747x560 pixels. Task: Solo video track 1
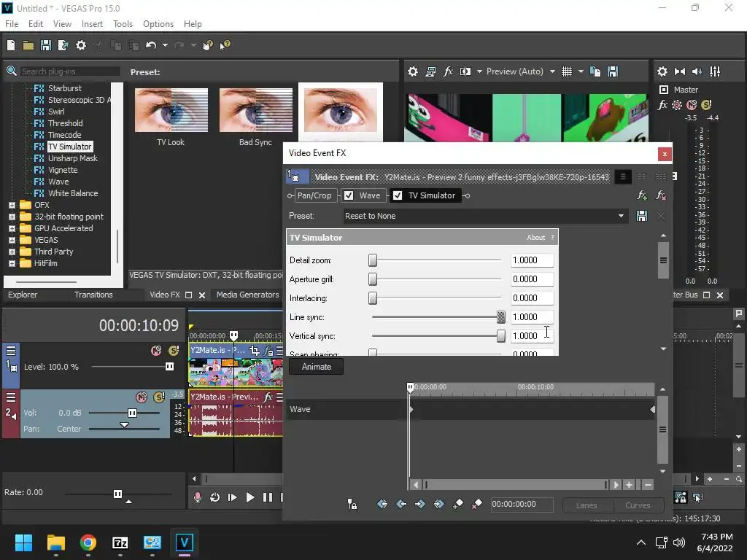[x=174, y=351]
